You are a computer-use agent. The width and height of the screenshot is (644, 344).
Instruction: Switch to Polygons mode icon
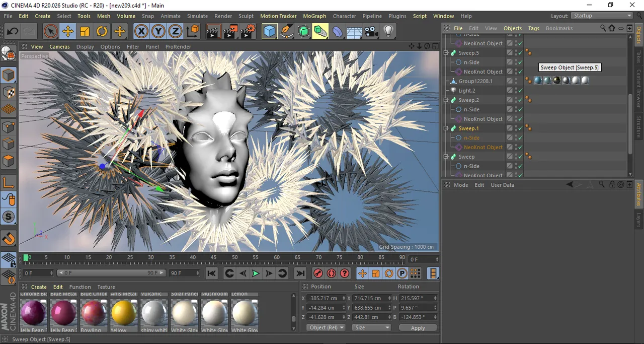click(9, 161)
